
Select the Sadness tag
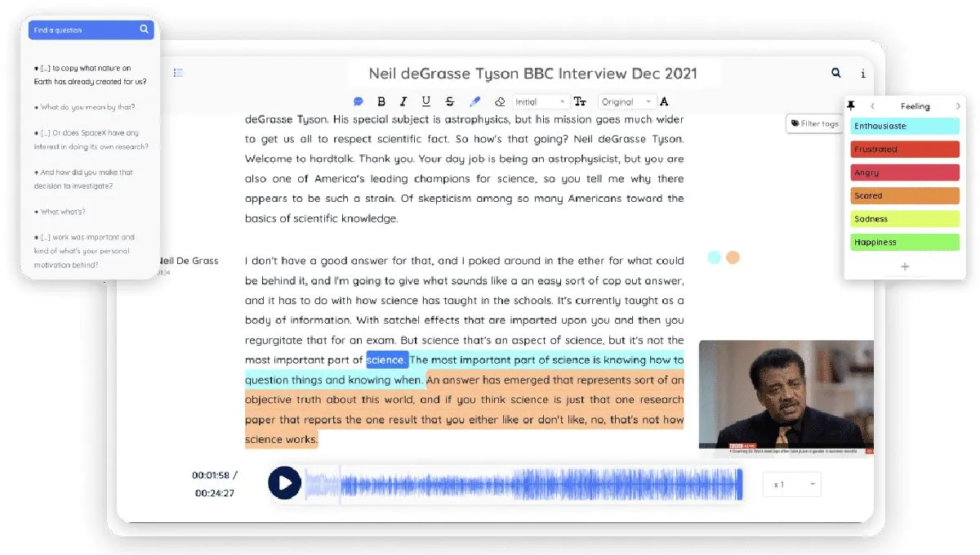(905, 219)
